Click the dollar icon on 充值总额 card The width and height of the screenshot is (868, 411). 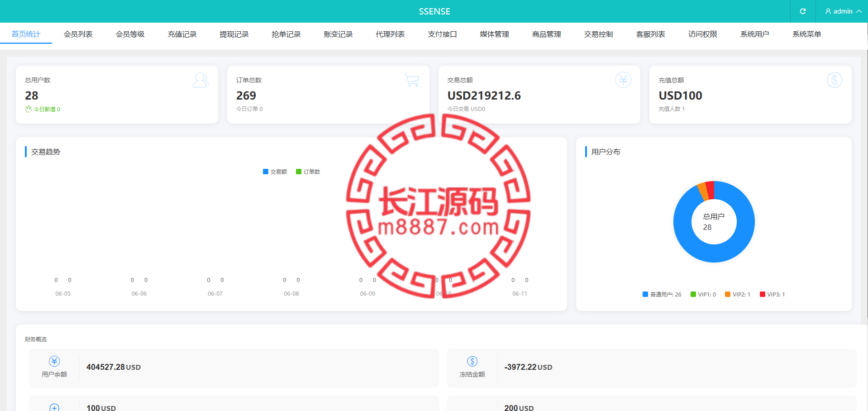(x=835, y=80)
